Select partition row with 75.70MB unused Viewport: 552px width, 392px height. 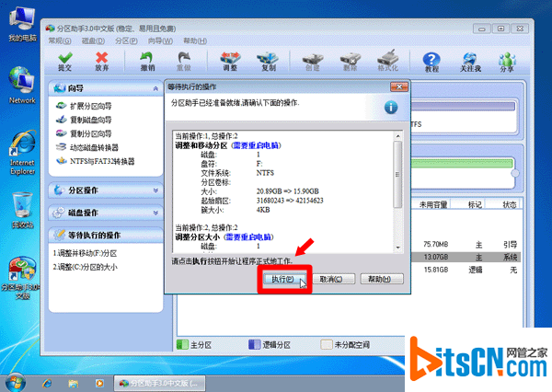click(x=466, y=245)
